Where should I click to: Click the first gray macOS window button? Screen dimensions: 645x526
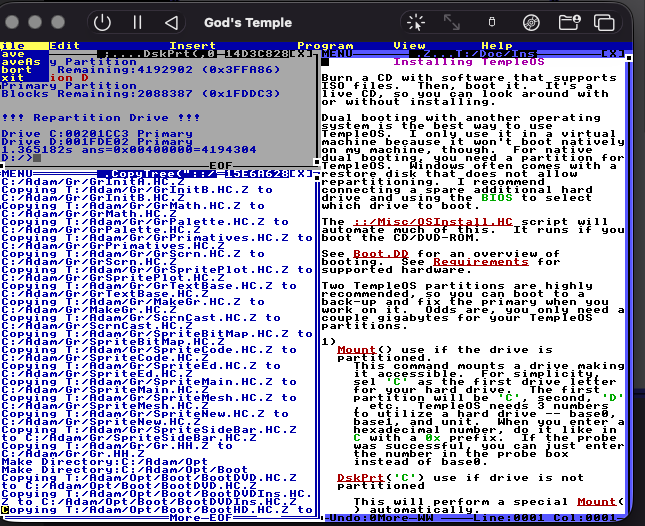point(12,22)
